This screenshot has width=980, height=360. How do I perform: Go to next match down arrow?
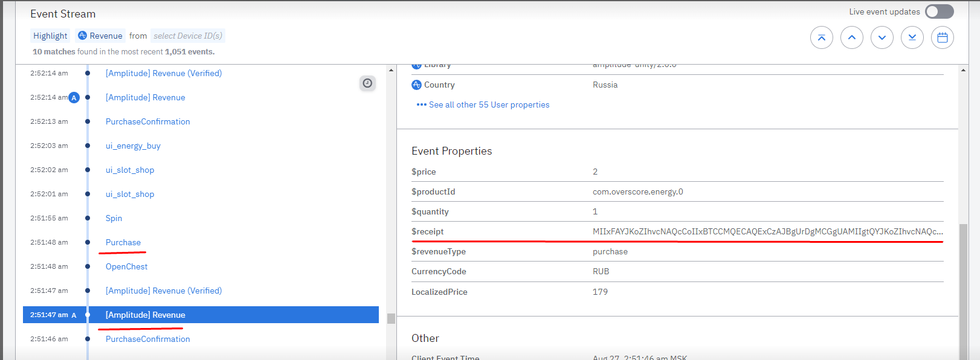882,37
